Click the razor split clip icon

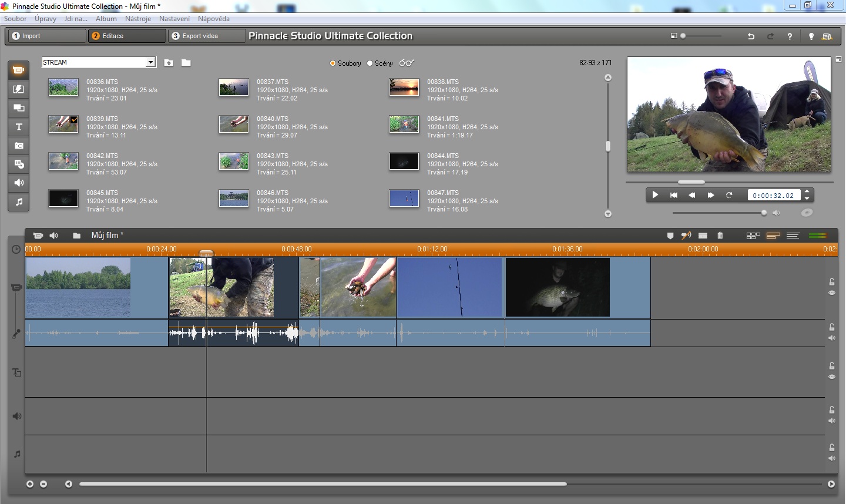coord(703,236)
